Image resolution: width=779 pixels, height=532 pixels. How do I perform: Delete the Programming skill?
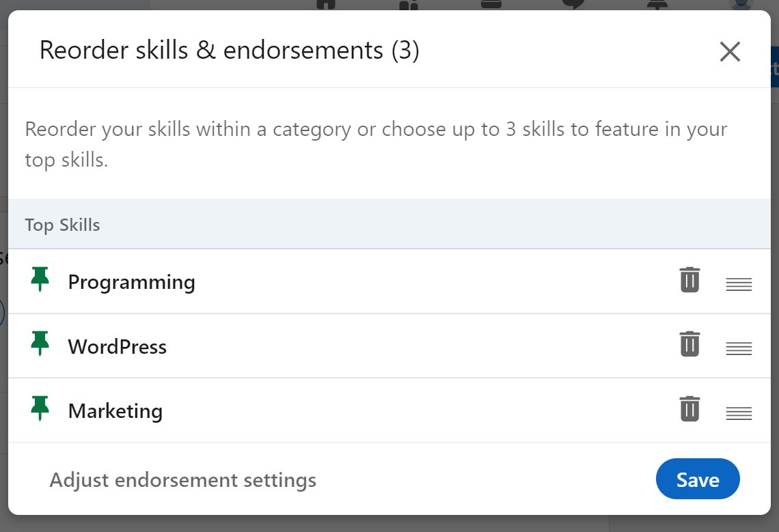(689, 280)
